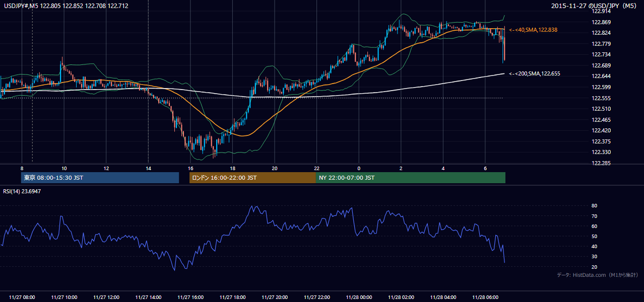This screenshot has width=644, height=302.
Task: Click the ロンドン 16:00-22:00 JST session bar
Action: pos(252,178)
